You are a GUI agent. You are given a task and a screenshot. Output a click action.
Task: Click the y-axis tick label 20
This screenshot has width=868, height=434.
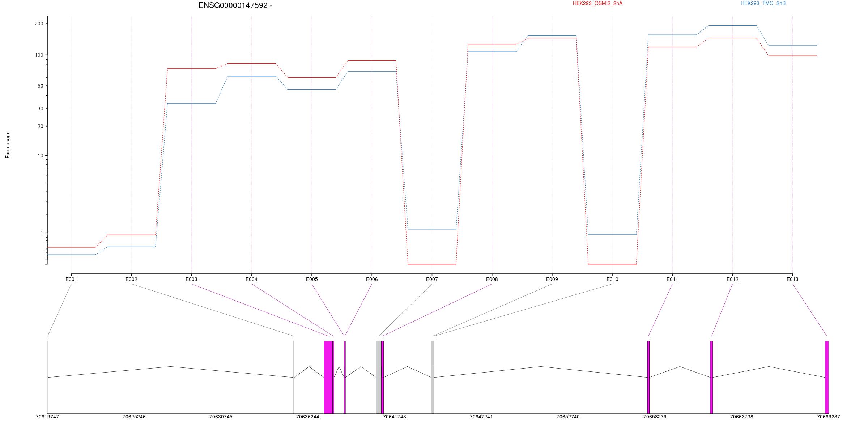tap(40, 126)
